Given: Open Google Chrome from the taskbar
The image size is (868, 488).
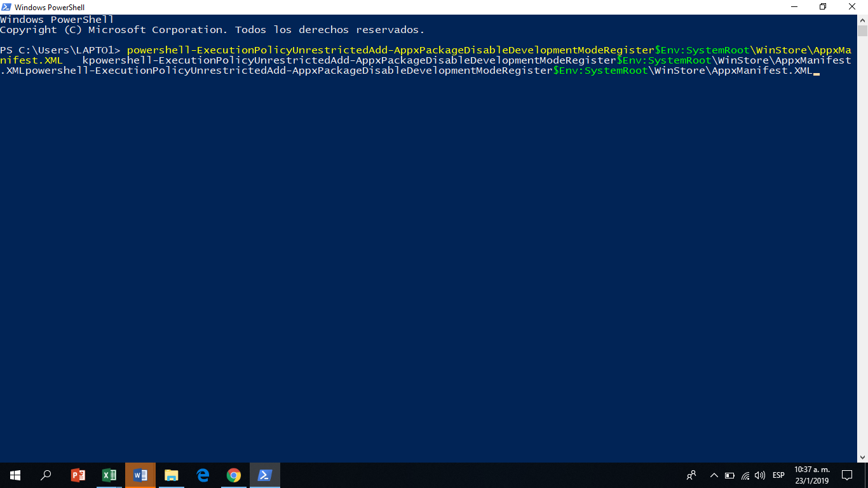Looking at the screenshot, I should pyautogui.click(x=234, y=475).
